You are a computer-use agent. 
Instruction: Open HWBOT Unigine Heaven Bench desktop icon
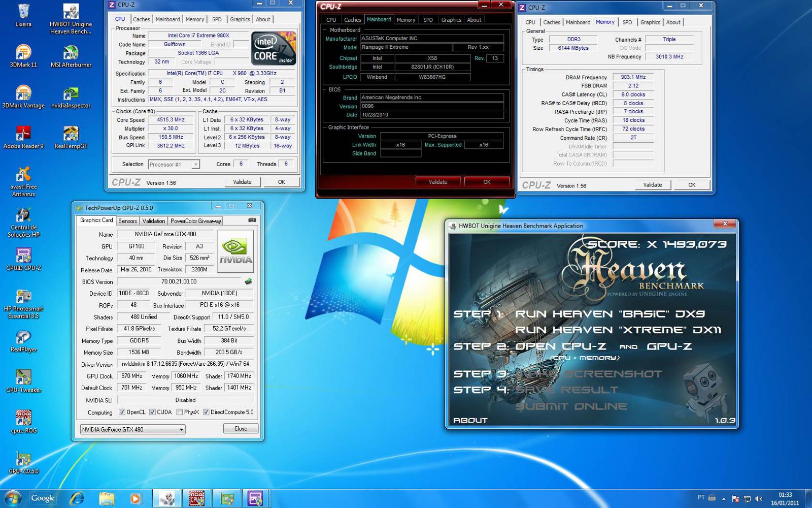(71, 18)
